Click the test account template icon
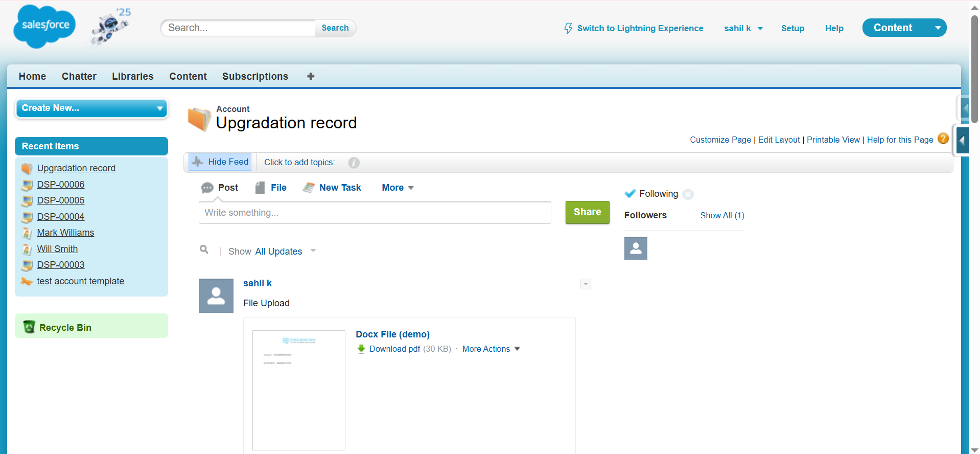The height and width of the screenshot is (454, 980). point(27,281)
